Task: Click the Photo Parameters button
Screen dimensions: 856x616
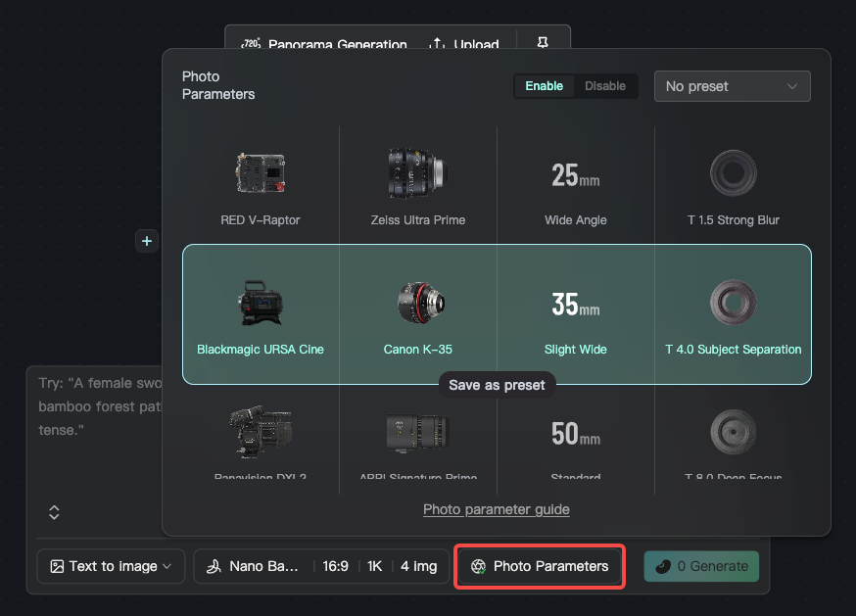Action: point(540,566)
